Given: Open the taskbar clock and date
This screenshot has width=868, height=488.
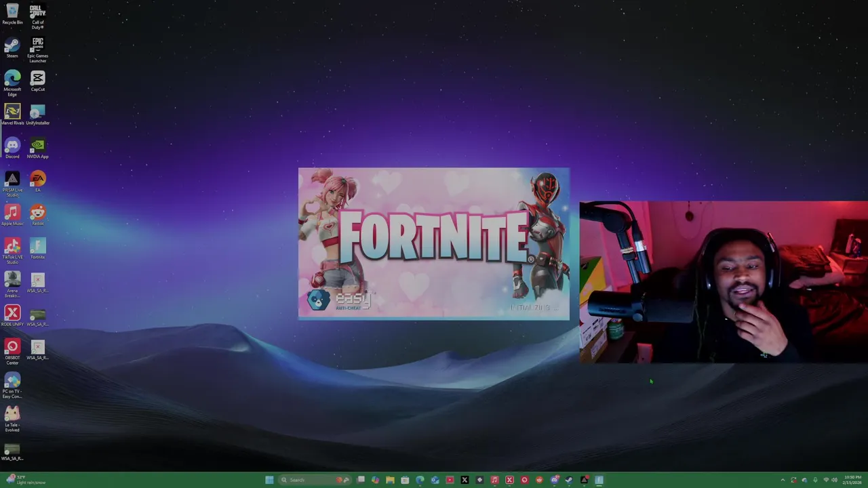Looking at the screenshot, I should coord(853,480).
